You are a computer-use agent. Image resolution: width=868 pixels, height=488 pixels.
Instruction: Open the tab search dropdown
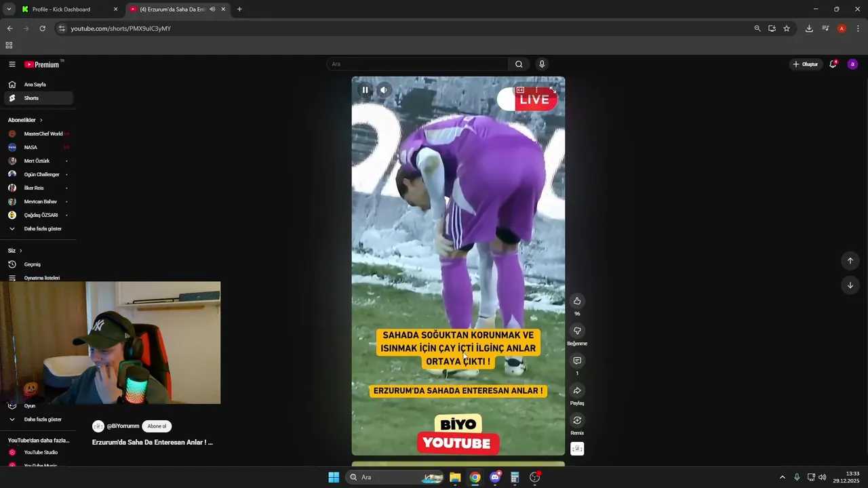(9, 9)
